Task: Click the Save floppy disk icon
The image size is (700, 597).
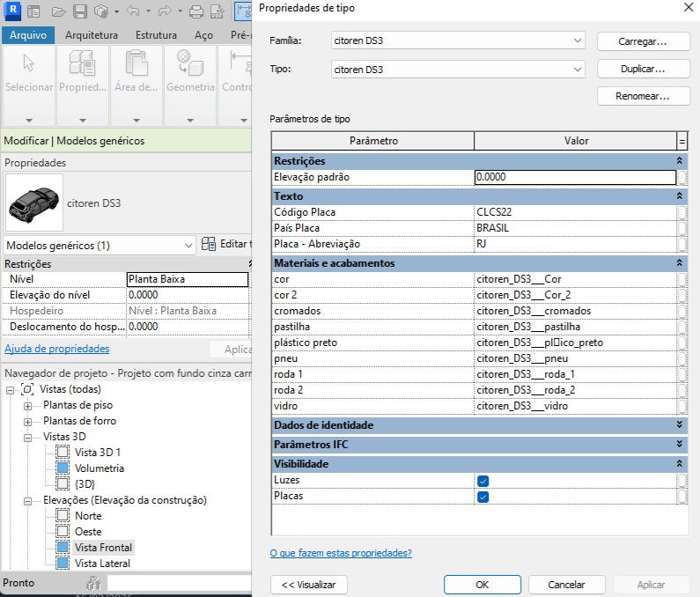Action: [x=80, y=11]
